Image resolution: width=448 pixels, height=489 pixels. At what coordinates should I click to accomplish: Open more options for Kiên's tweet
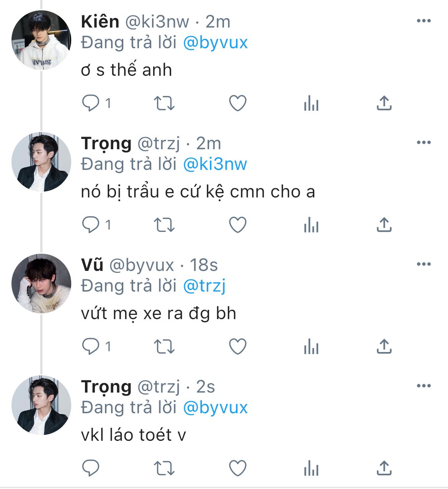423,21
